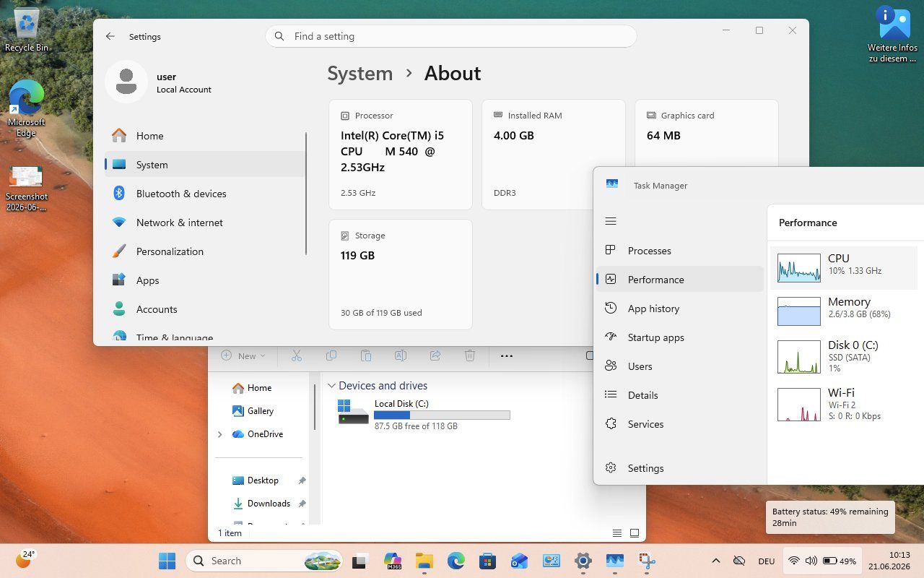Screen dimensions: 924x578
Task: Open Task Manager Settings page
Action: (680, 468)
